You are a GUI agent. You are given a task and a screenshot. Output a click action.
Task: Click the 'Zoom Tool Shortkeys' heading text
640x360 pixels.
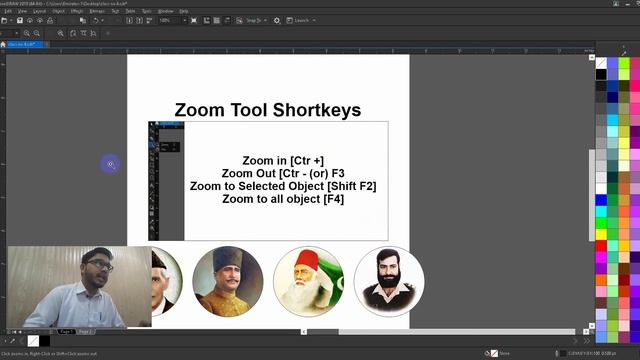[268, 110]
